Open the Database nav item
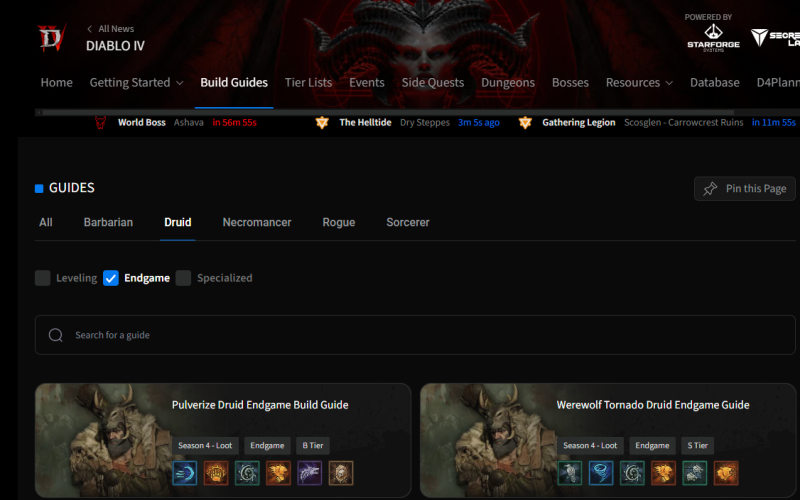The image size is (800, 500). pos(714,83)
